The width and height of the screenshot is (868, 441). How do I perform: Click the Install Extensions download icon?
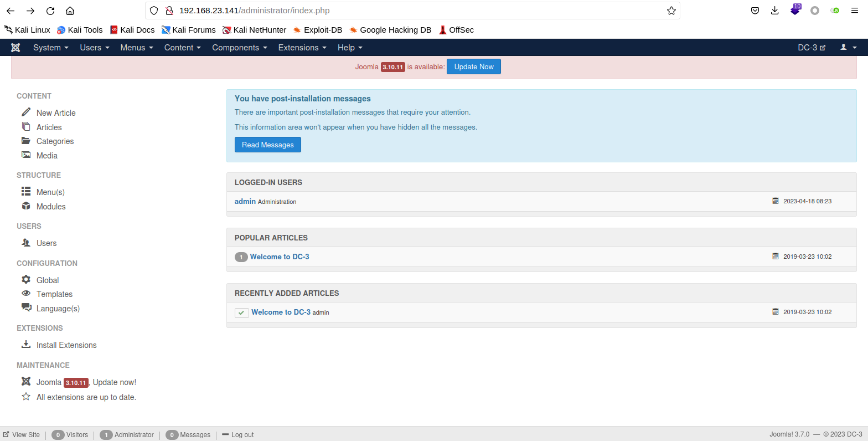pos(26,344)
